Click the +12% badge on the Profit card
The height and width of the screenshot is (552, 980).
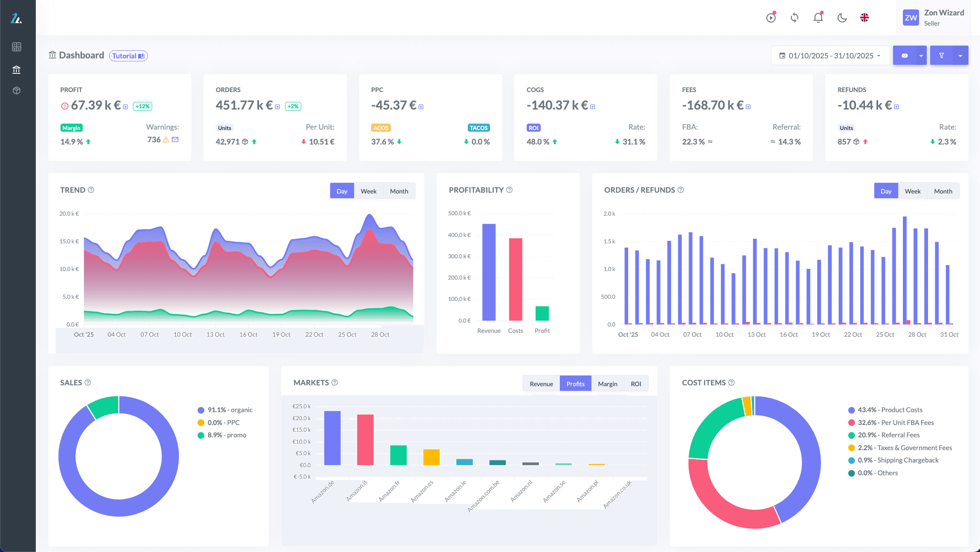(x=142, y=107)
